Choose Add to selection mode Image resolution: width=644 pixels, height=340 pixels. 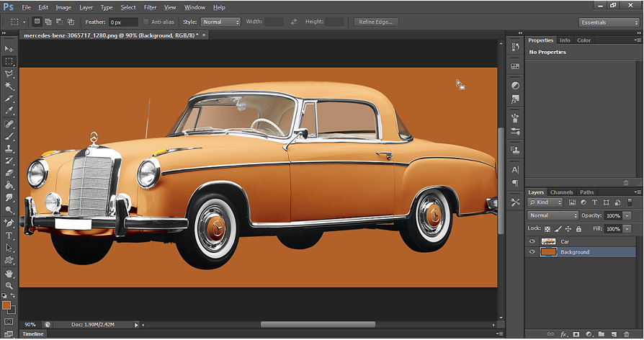48,22
